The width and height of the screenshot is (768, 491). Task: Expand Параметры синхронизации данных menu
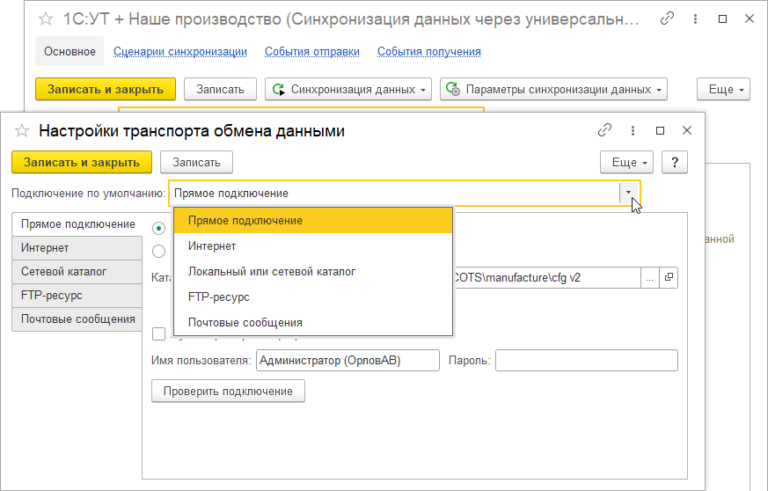pos(553,89)
